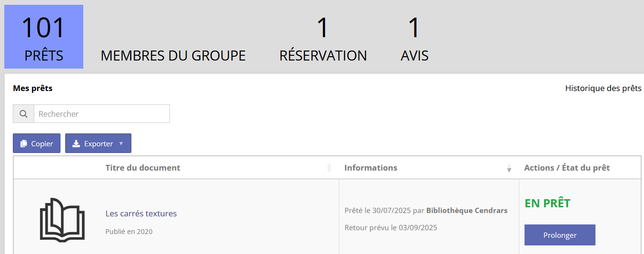
Task: Sort the Informations column using its arrows
Action: coord(509,168)
